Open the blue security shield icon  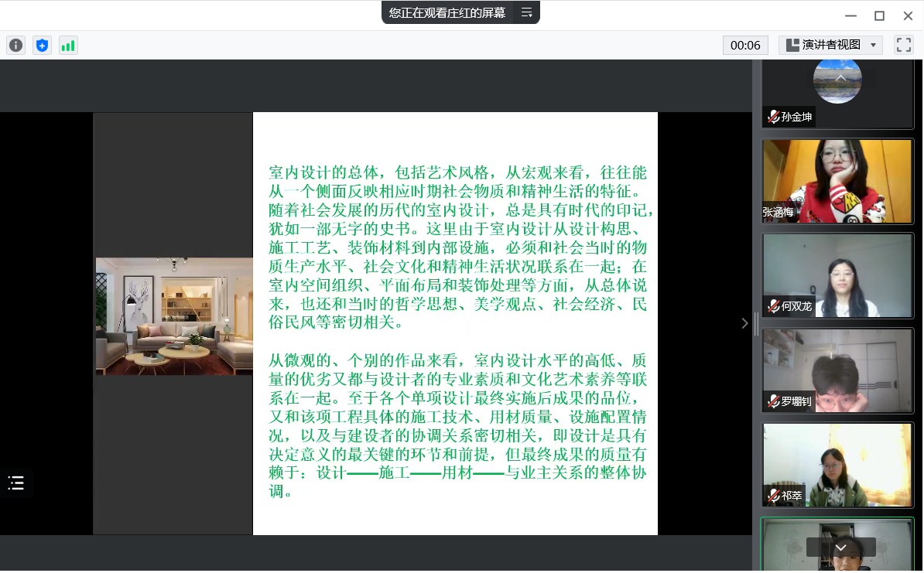[x=42, y=46]
